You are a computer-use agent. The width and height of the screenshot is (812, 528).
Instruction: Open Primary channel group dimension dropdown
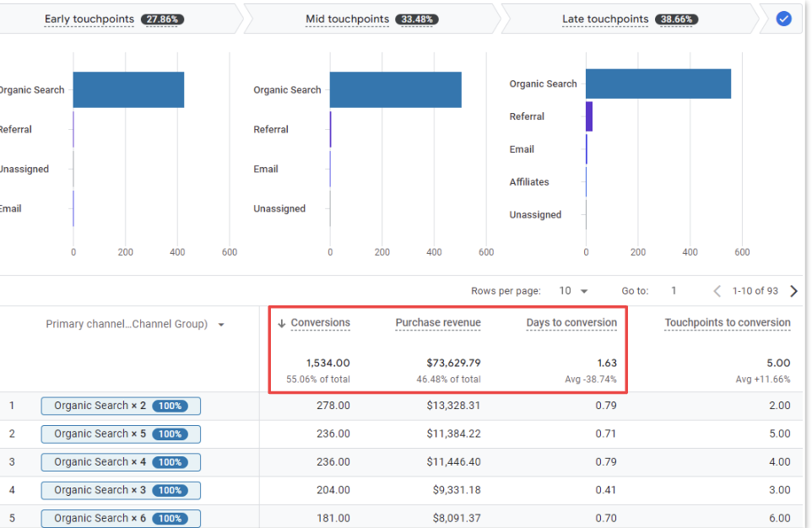(x=221, y=325)
